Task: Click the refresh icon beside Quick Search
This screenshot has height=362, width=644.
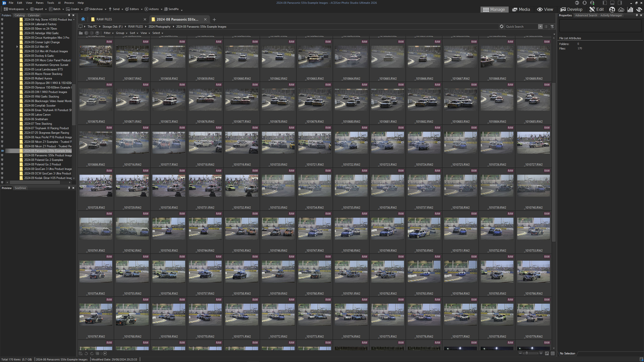Action: tap(502, 26)
